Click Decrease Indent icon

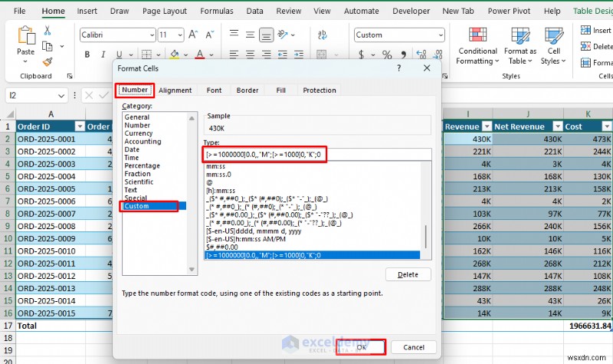coord(282,54)
